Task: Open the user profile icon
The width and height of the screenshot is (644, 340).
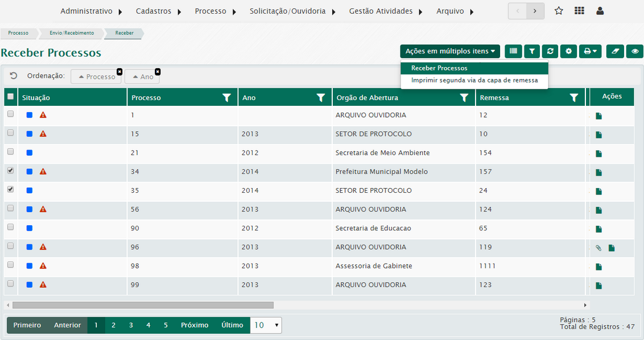Action: pyautogui.click(x=600, y=11)
